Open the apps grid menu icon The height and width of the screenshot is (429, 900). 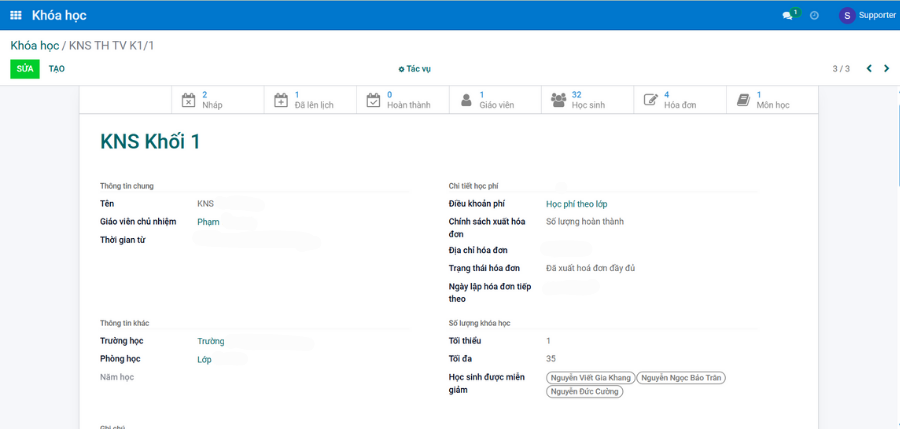point(16,15)
